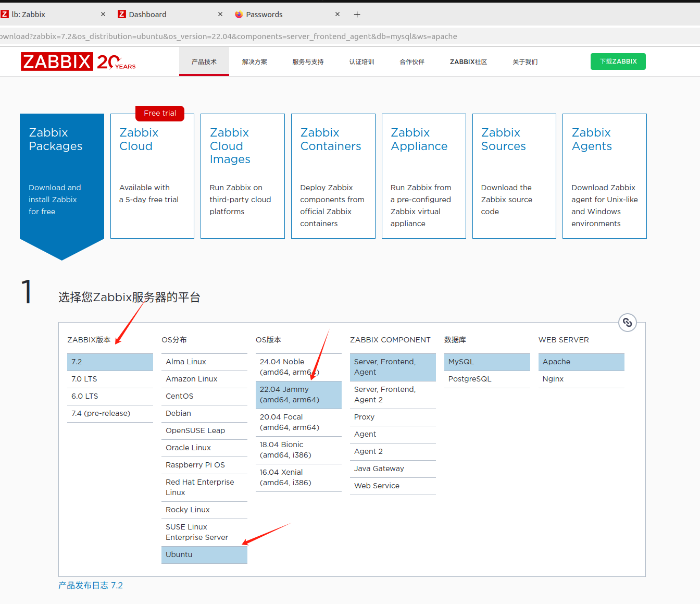Select PostgreSQL as the database
The height and width of the screenshot is (604, 700).
(469, 379)
